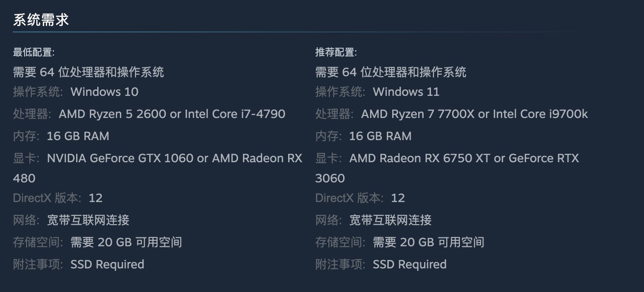Viewport: 644px width, 292px height.
Task: Click SSD Required note in recommended column
Action: pos(409,264)
